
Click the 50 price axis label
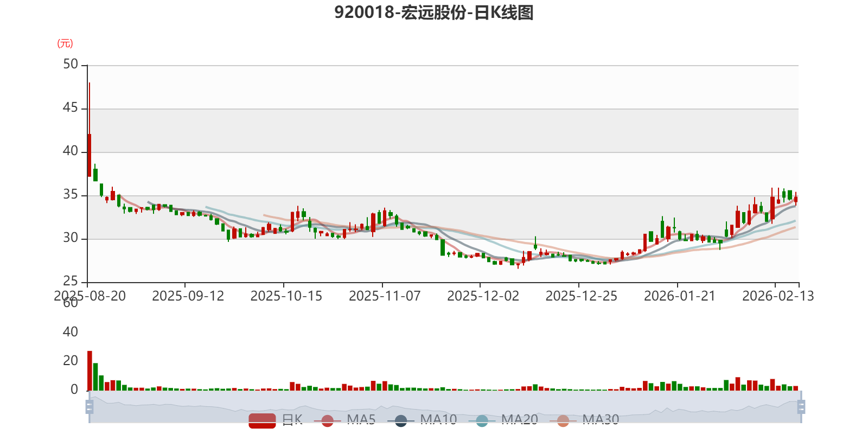(71, 64)
